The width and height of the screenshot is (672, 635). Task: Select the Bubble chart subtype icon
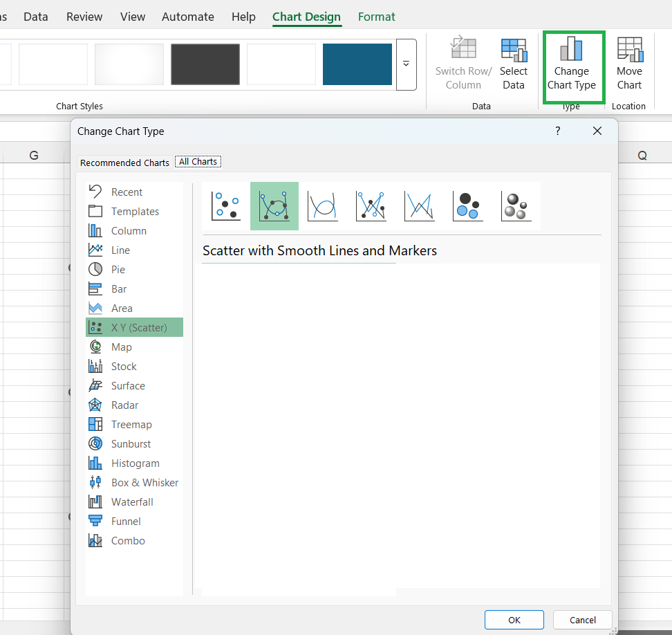(x=468, y=206)
